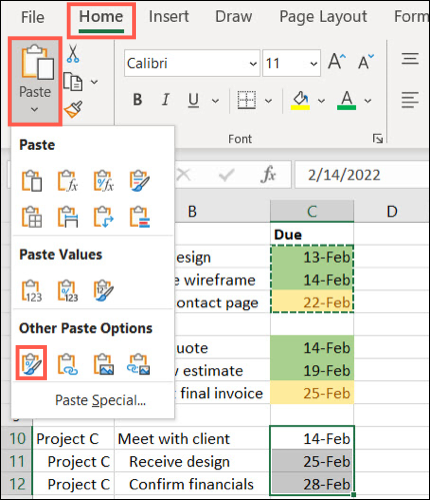Select row 10 header
This screenshot has height=500, width=430.
pos(17,438)
